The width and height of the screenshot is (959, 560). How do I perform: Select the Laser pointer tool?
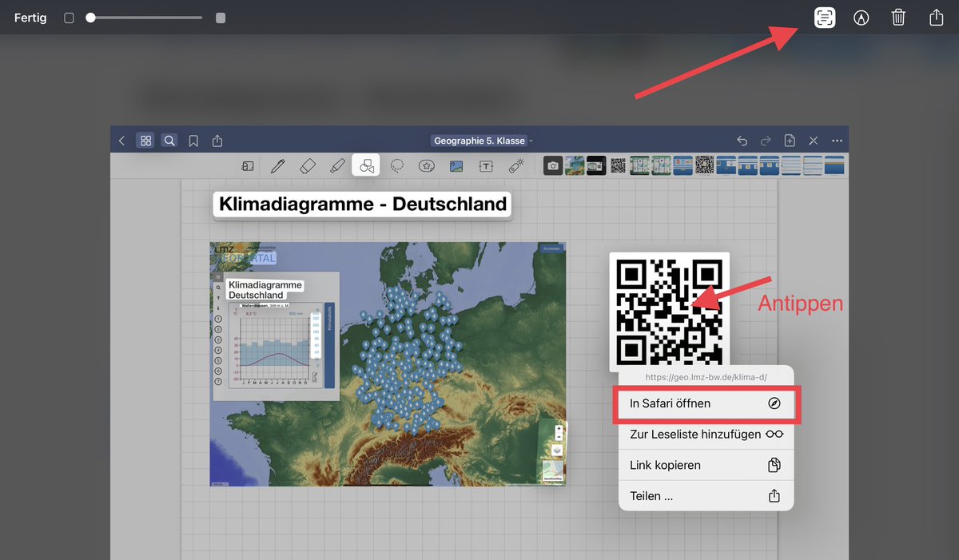(x=516, y=166)
